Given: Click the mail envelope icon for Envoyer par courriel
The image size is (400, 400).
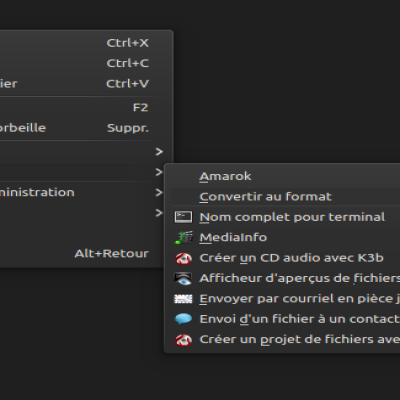Looking at the screenshot, I should click(183, 299).
